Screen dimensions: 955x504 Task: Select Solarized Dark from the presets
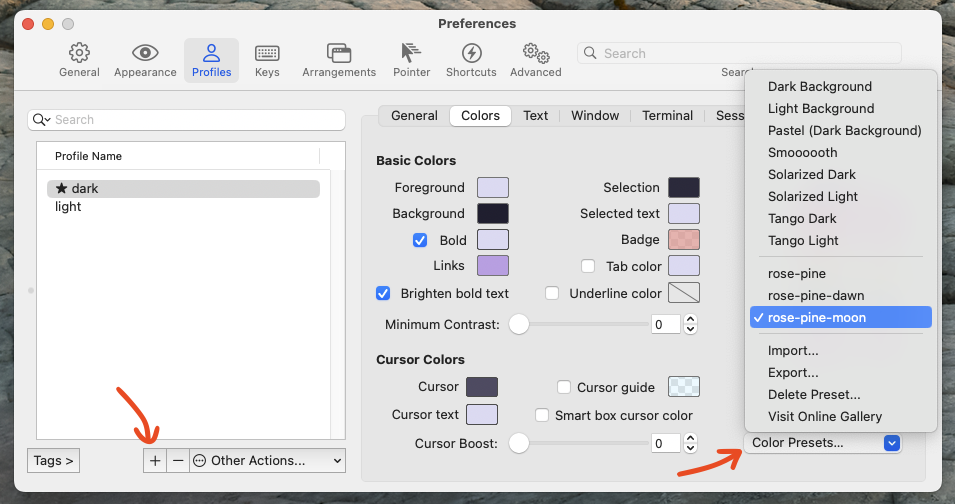point(812,174)
